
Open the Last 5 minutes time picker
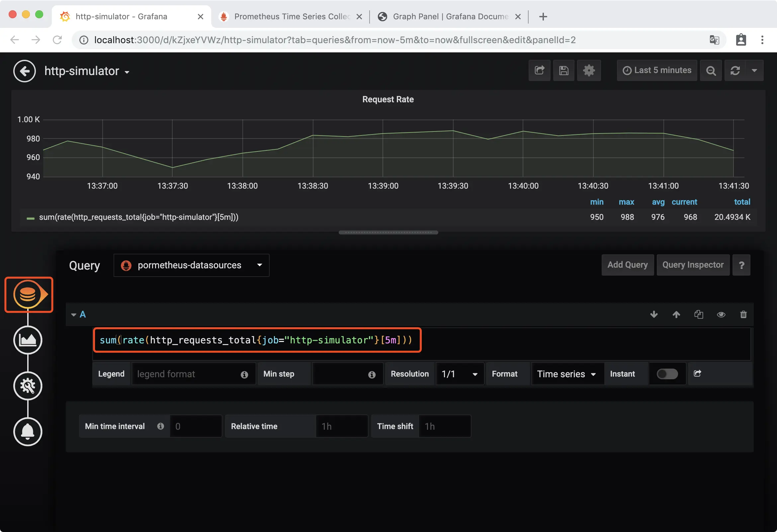(x=657, y=70)
